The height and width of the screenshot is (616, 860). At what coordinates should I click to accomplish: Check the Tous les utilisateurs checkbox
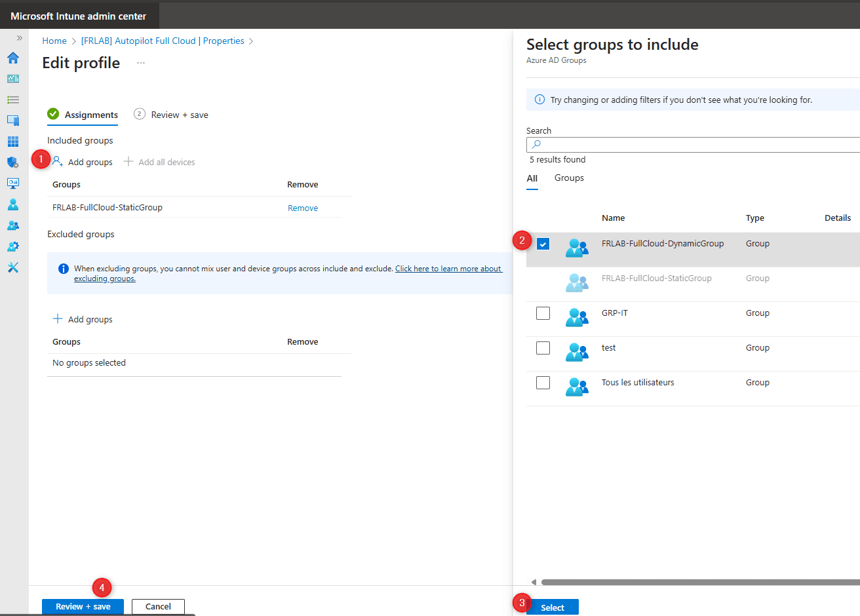(543, 383)
